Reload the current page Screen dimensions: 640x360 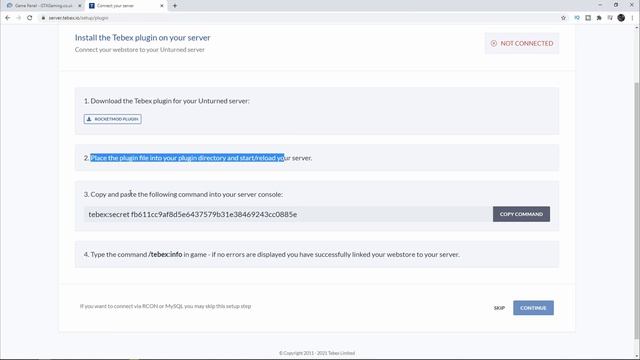tap(29, 18)
